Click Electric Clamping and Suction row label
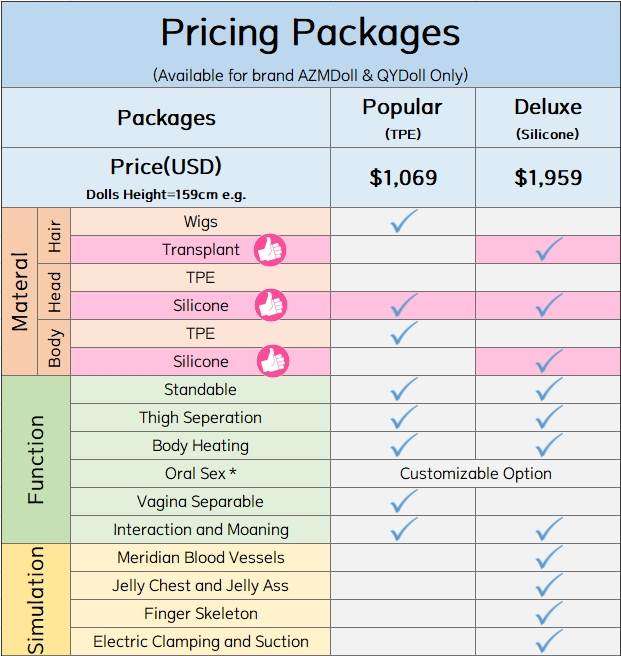The height and width of the screenshot is (656, 621). click(x=201, y=642)
